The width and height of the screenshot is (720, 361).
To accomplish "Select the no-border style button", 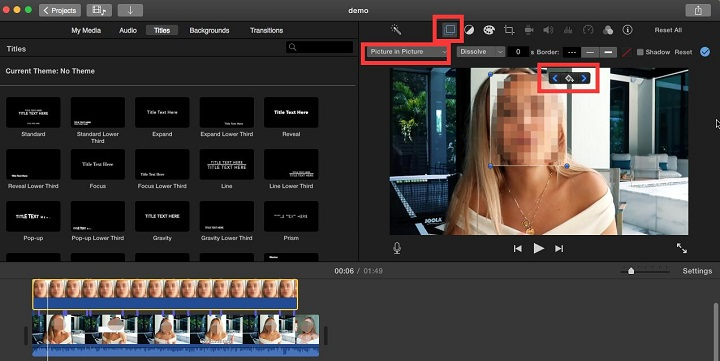I will pos(572,52).
